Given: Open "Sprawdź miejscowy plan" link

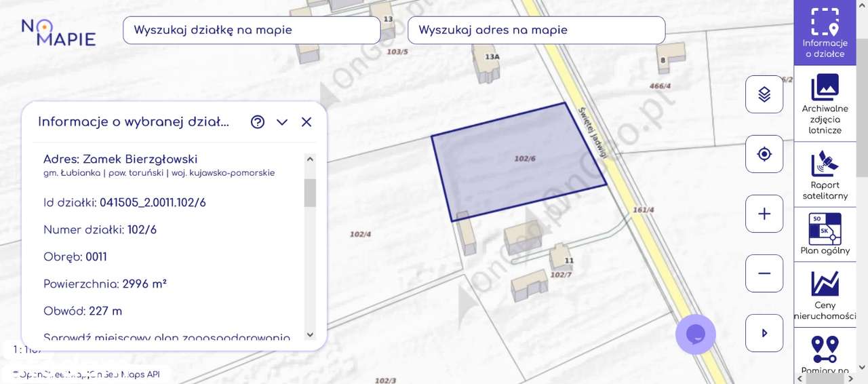Looking at the screenshot, I should (167, 337).
